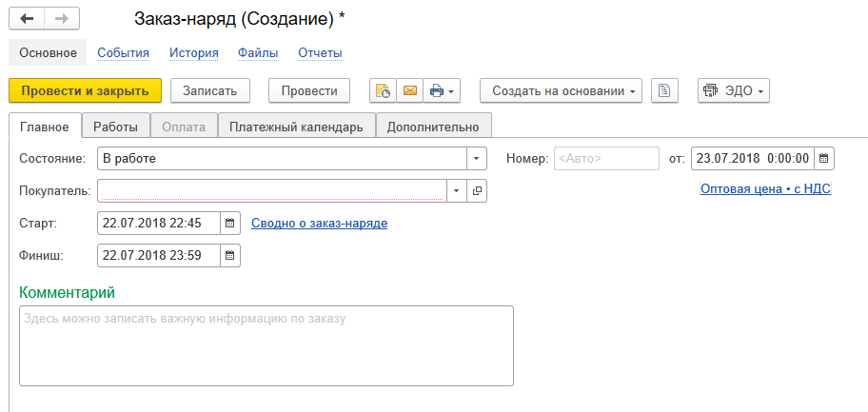
Task: Click the forward navigation arrow
Action: click(x=61, y=19)
